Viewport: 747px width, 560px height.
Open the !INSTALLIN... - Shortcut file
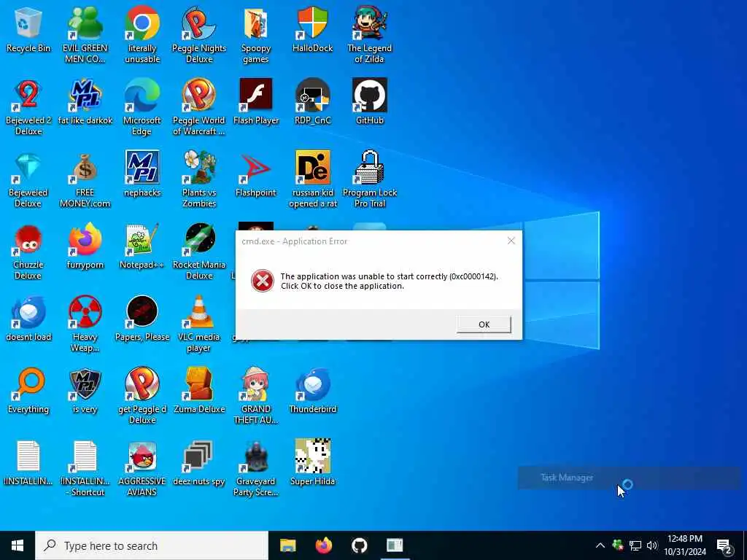click(x=85, y=469)
